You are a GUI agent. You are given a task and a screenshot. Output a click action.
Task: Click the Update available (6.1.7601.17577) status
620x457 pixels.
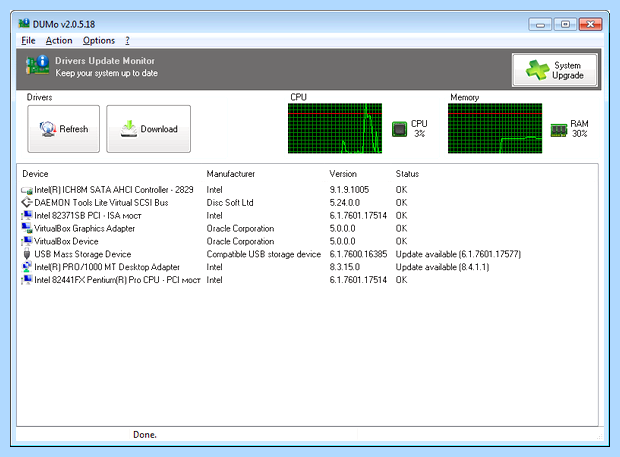click(x=458, y=254)
